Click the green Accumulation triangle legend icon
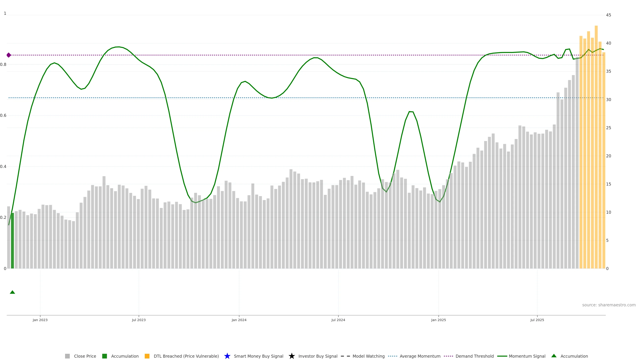 coord(554,356)
